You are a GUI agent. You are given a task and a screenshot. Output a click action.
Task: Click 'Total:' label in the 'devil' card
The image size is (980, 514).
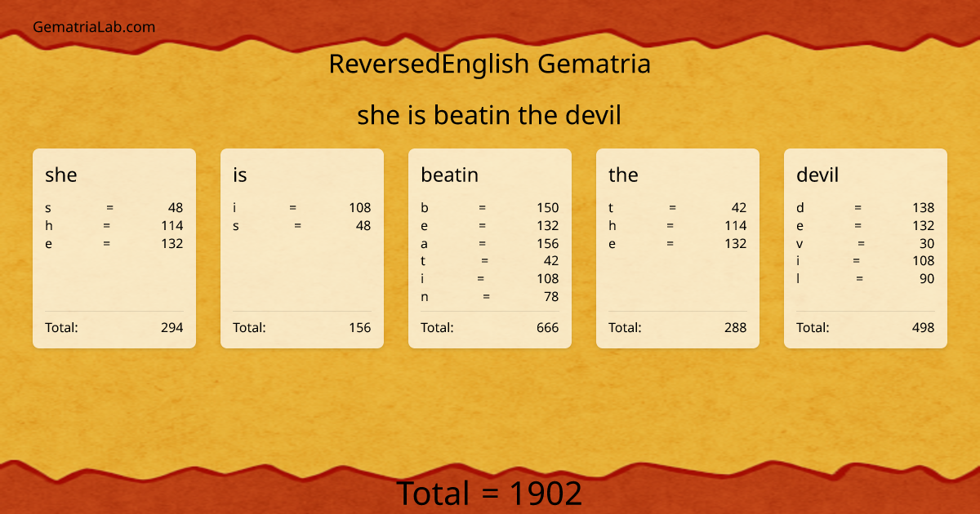pos(813,328)
